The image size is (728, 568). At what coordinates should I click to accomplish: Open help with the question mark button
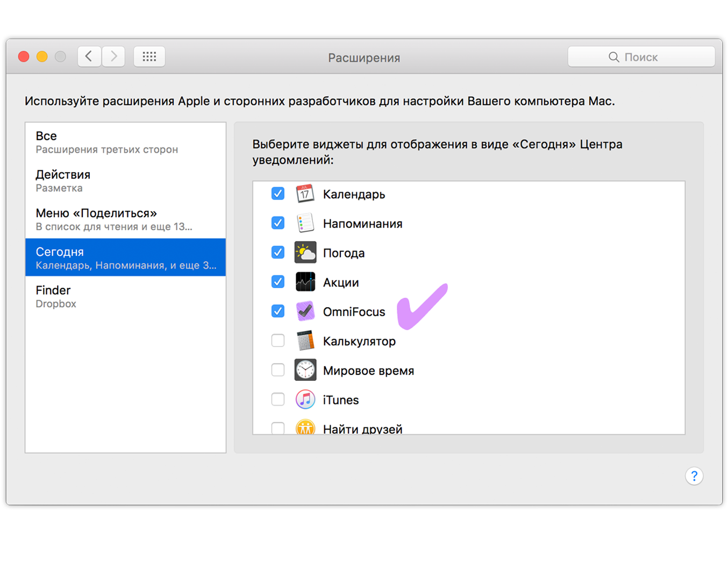click(x=694, y=476)
